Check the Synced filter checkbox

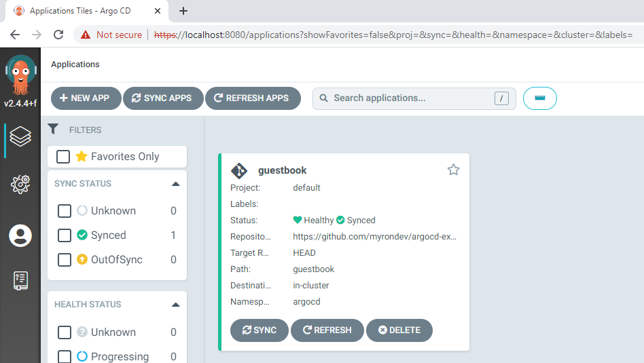pos(65,235)
